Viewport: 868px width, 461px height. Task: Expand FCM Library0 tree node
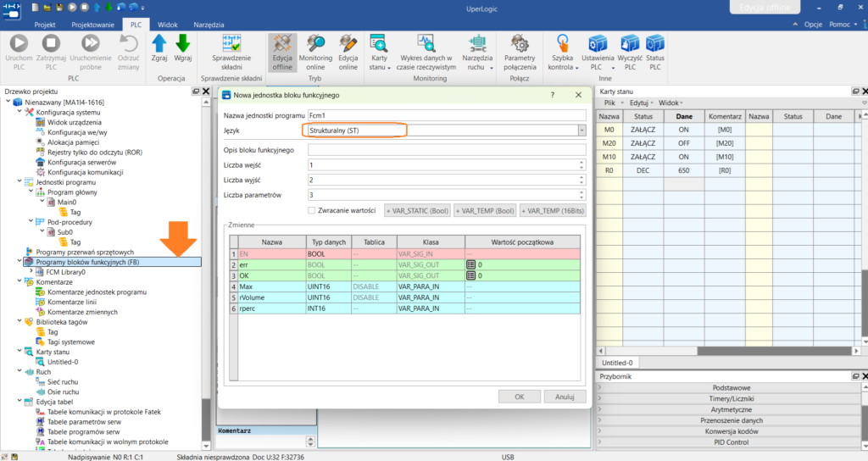(31, 272)
